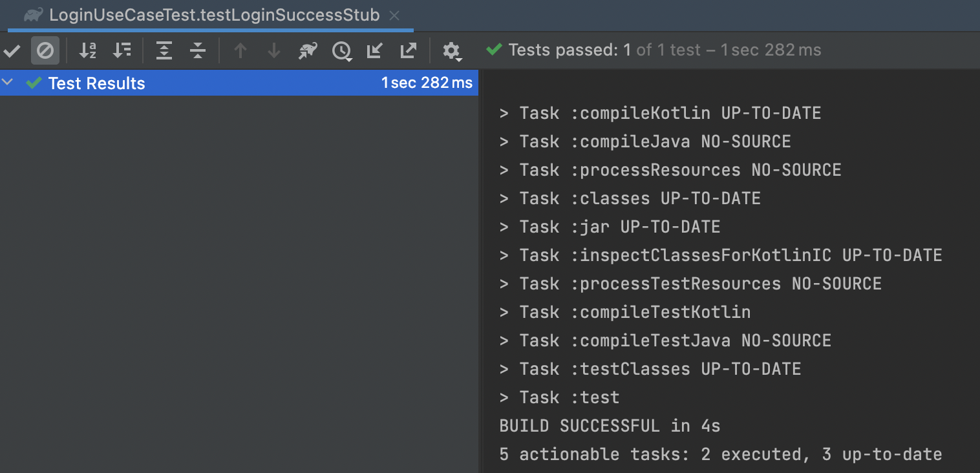Image resolution: width=980 pixels, height=473 pixels.
Task: Open test history clock dropdown
Action: (342, 51)
